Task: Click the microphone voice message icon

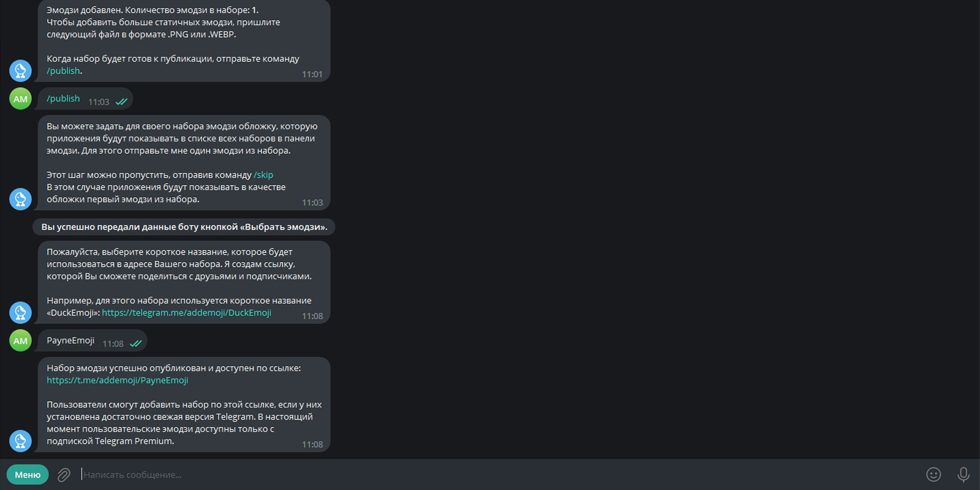Action: tap(963, 475)
